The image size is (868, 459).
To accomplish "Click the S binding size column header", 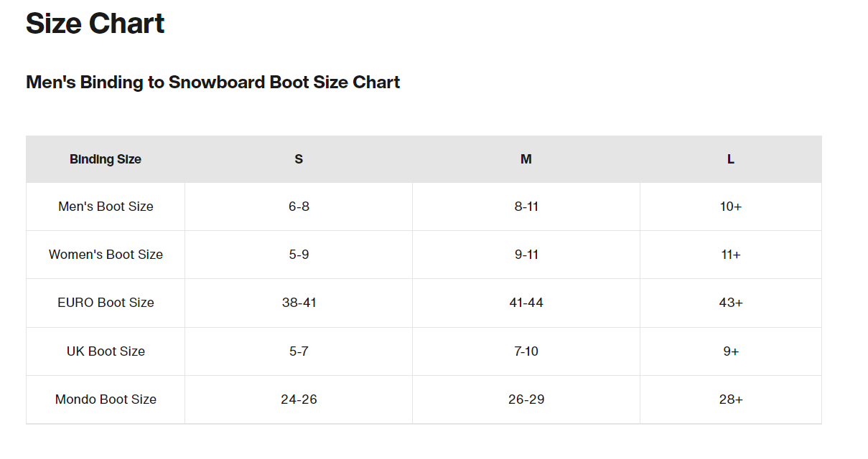I will pyautogui.click(x=299, y=159).
